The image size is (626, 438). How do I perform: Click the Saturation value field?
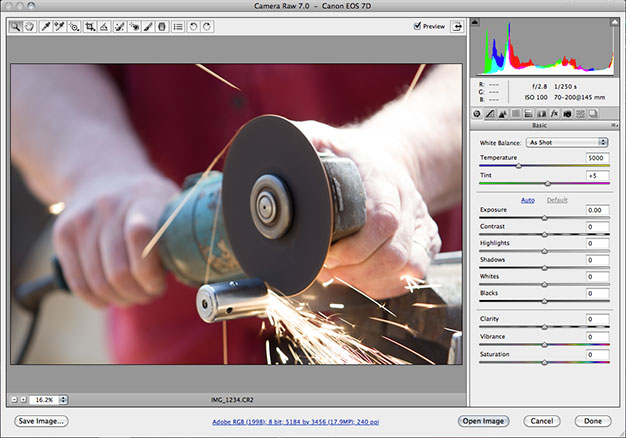[x=597, y=355]
